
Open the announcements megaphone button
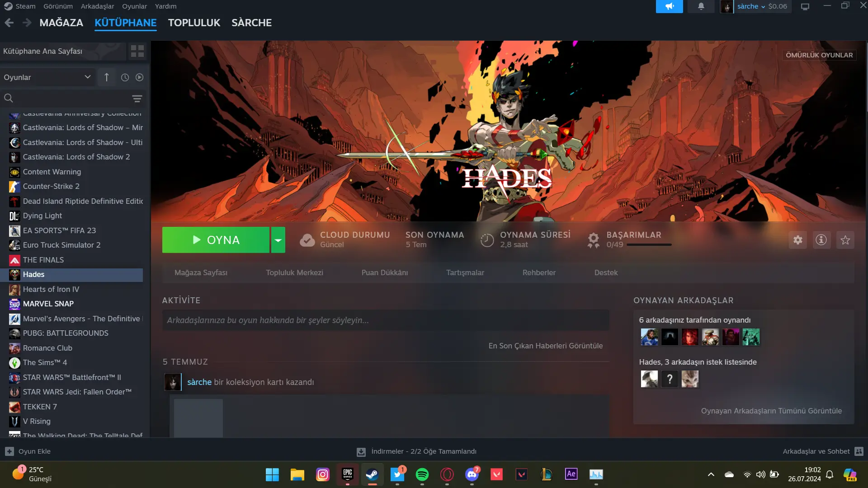(669, 6)
